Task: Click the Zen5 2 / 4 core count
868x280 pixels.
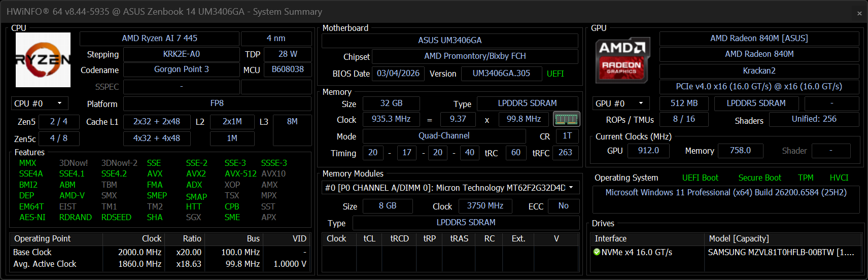Action: (59, 122)
